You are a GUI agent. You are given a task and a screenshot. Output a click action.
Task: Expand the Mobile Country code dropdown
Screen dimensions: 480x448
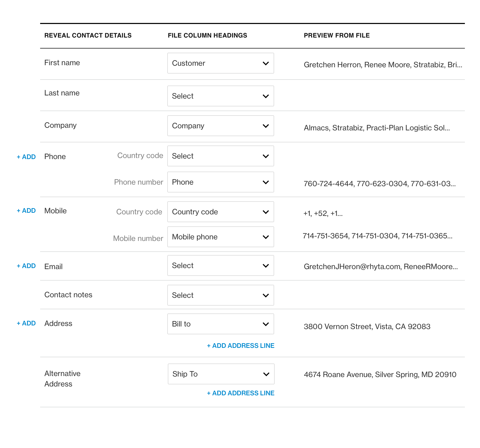220,212
